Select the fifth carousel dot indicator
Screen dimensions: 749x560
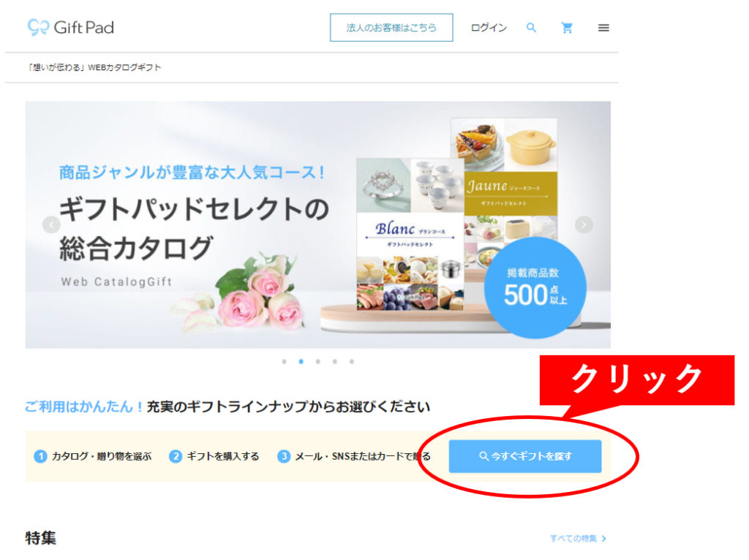coord(352,361)
